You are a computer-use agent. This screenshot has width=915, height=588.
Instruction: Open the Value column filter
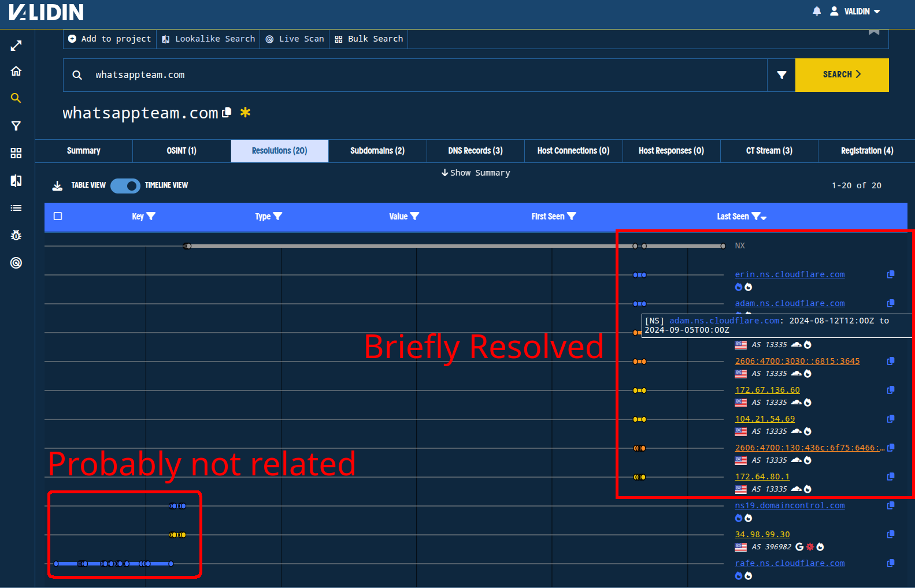pyautogui.click(x=414, y=216)
